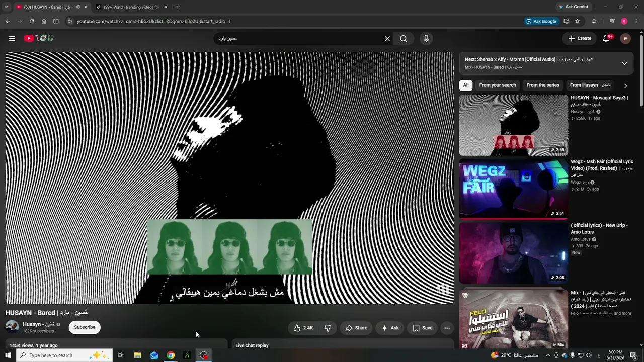Image resolution: width=644 pixels, height=362 pixels.
Task: Open the Chrome profile avatar
Action: (x=624, y=21)
